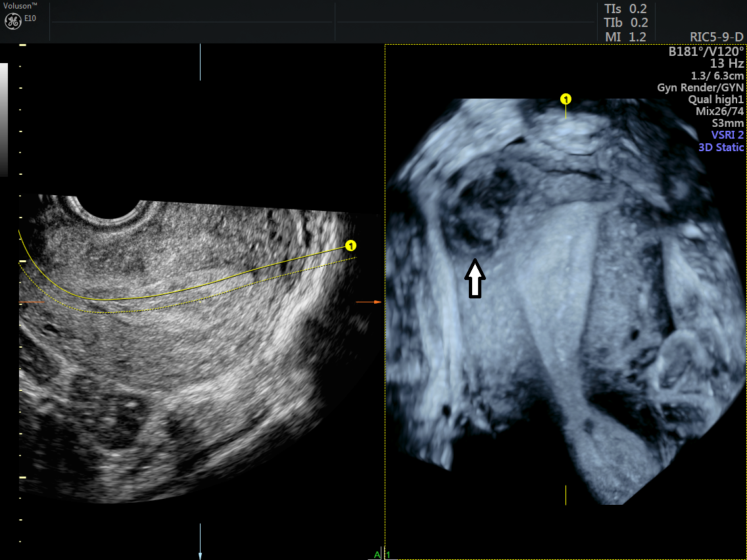This screenshot has width=747, height=560.
Task: Expand the B181°/V120° volume angle setting
Action: 708,52
